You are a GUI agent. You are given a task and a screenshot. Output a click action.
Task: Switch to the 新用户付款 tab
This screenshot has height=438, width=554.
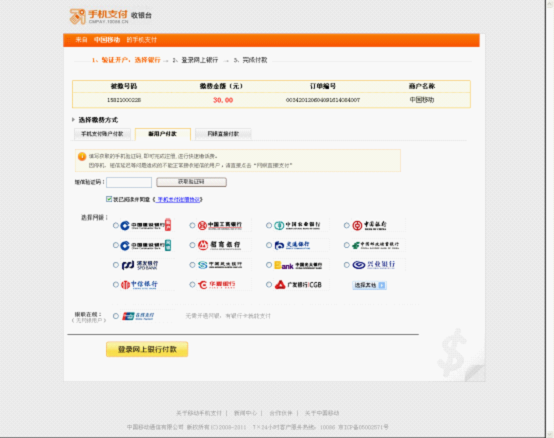coord(163,134)
